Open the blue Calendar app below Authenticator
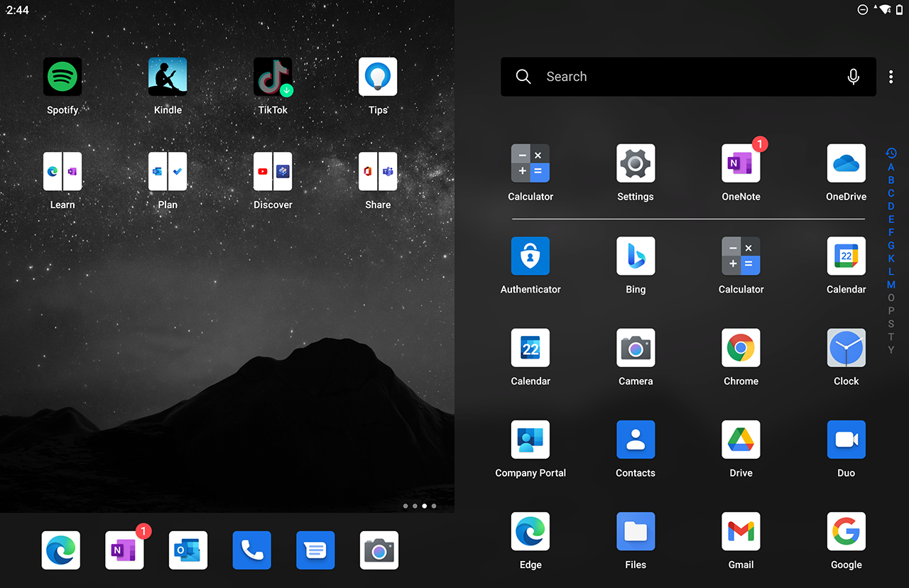 point(530,347)
